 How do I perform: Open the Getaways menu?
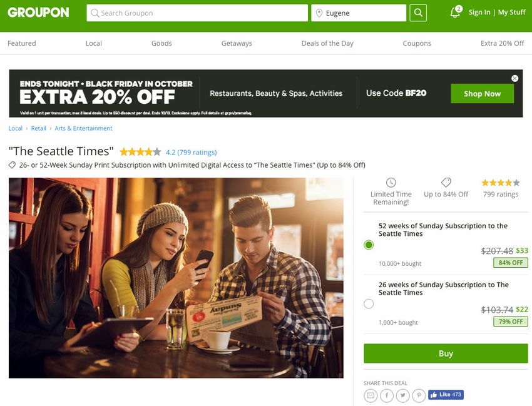pyautogui.click(x=237, y=43)
